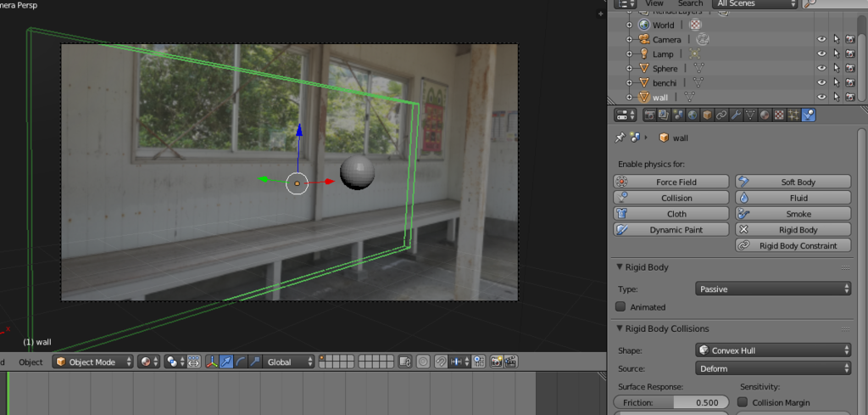Open the Modifiers tab (wrench icon)

pos(736,115)
